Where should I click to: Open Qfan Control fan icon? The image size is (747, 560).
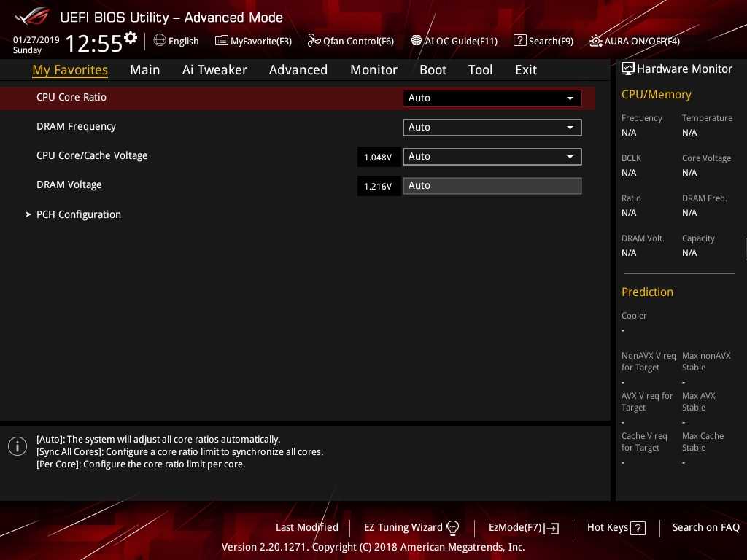click(x=314, y=41)
